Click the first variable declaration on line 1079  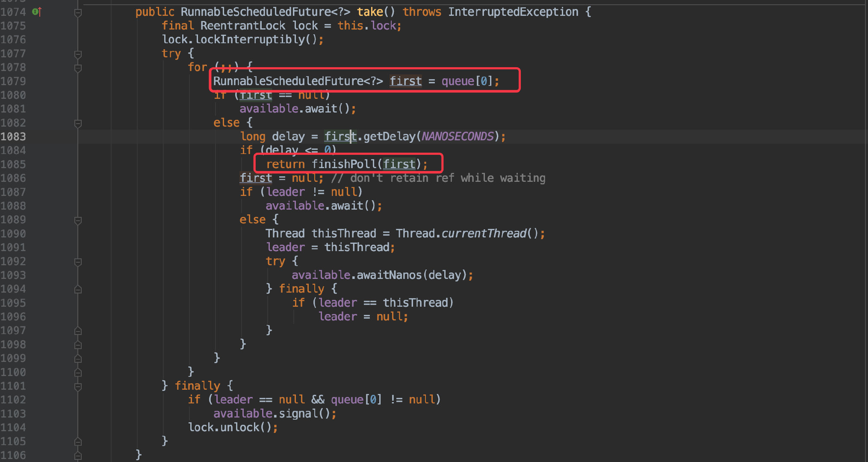(405, 81)
